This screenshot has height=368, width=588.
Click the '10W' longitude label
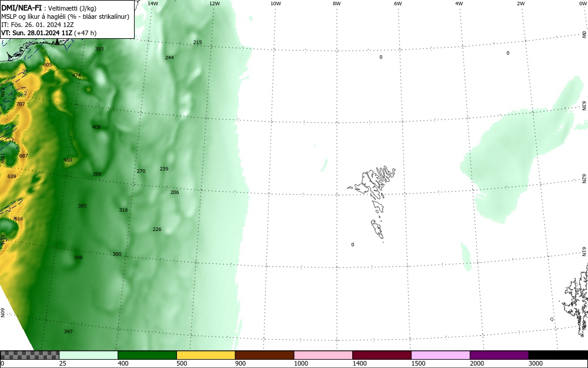[276, 4]
